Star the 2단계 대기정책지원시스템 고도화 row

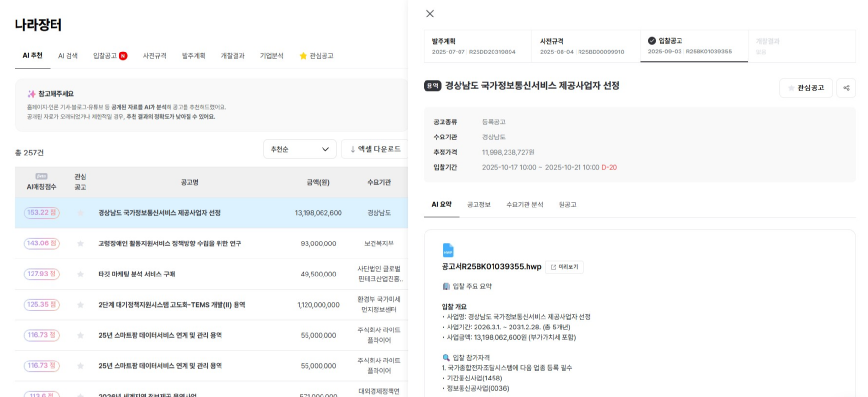(x=80, y=305)
